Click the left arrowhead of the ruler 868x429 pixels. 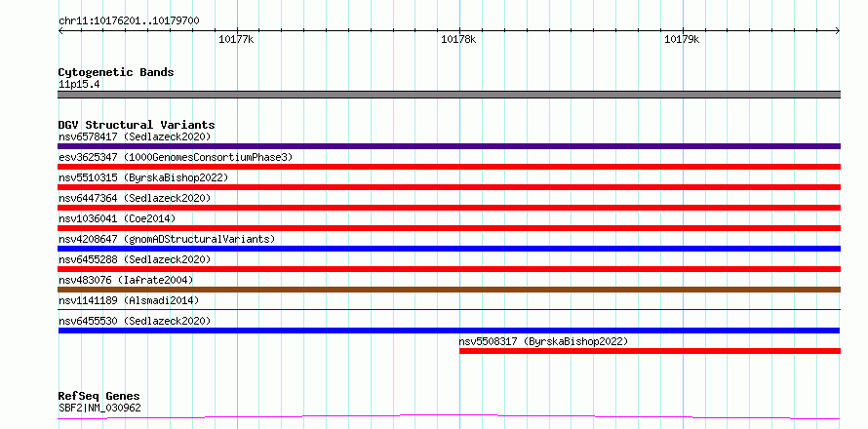(x=60, y=31)
